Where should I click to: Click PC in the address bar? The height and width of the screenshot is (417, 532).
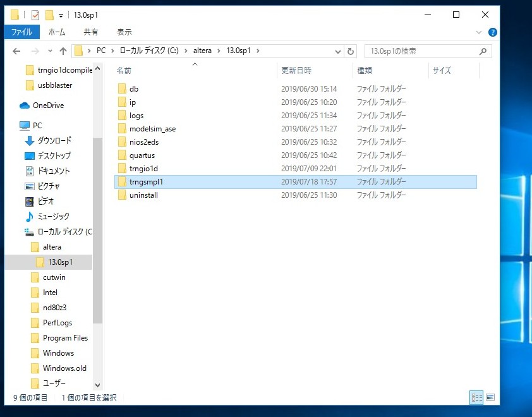(x=101, y=51)
